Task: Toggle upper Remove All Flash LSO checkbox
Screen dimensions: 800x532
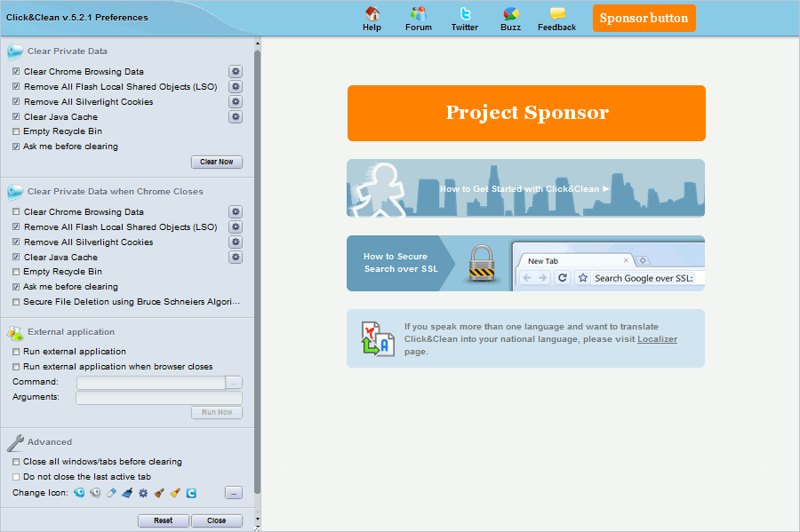Action: [x=16, y=87]
